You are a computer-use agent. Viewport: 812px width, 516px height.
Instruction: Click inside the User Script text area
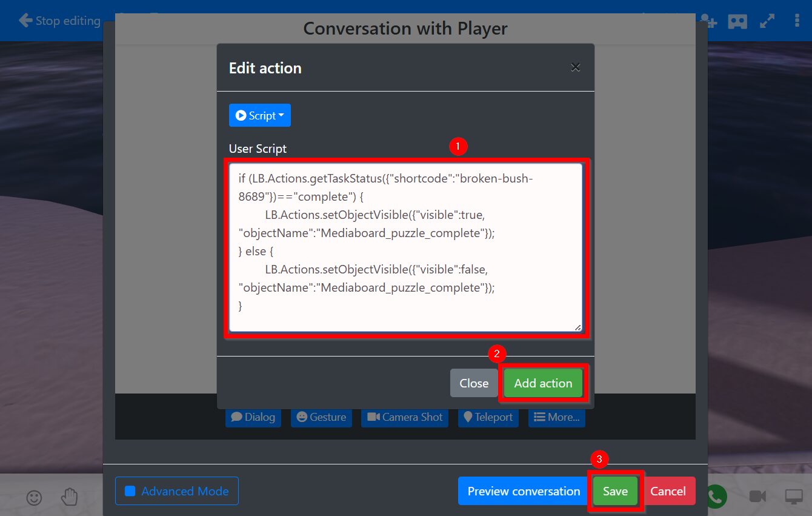405,247
